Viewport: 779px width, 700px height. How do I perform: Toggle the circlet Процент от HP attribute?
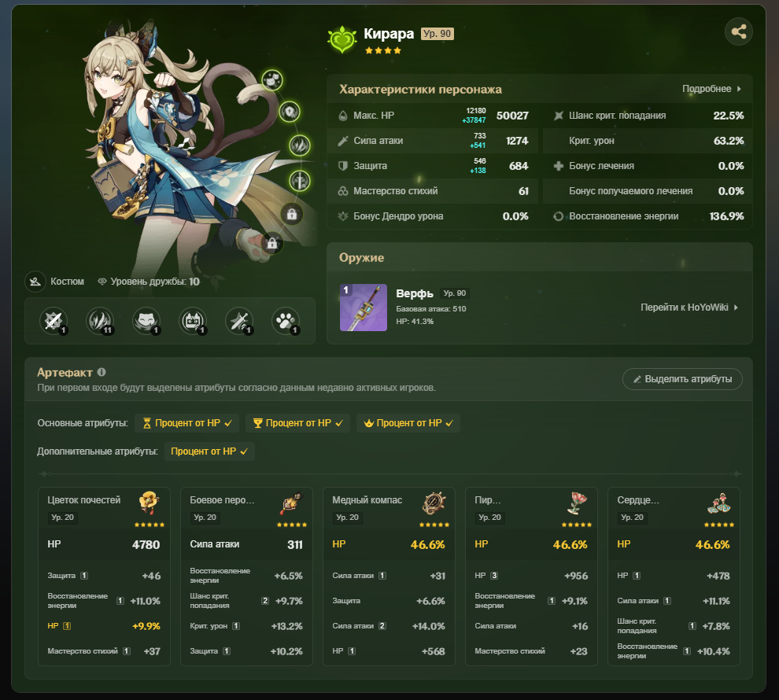pos(408,423)
